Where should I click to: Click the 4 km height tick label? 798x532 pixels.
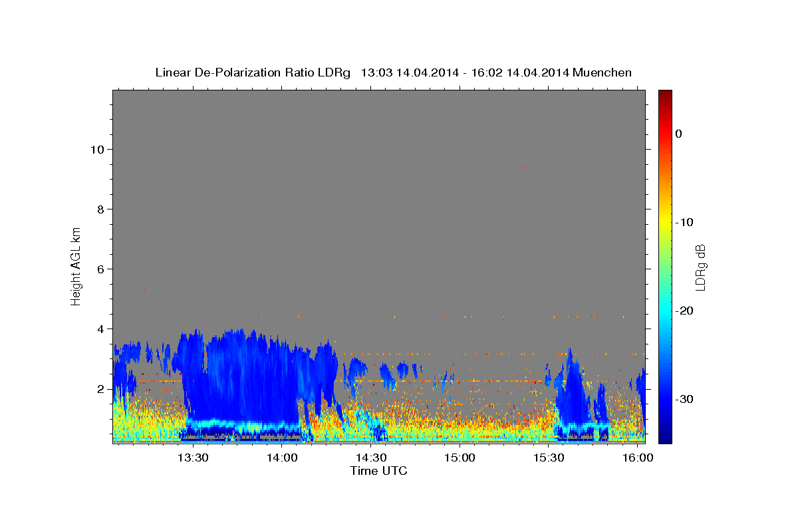pos(100,329)
